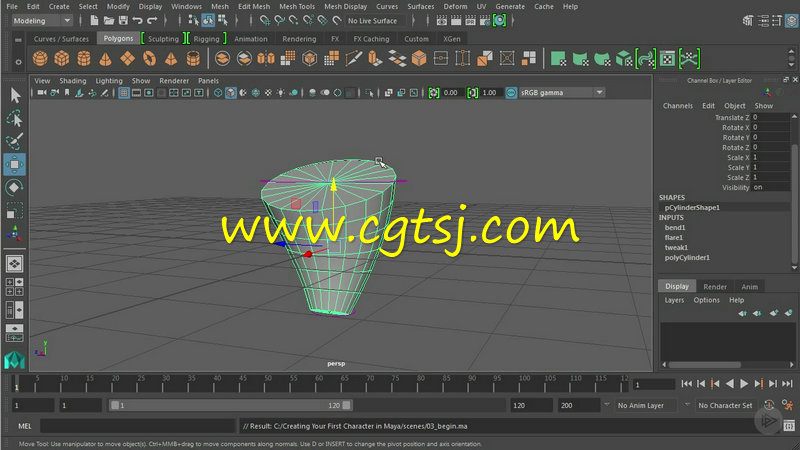Toggle wireframe shading in viewport
The width and height of the screenshot is (800, 450).
218,92
